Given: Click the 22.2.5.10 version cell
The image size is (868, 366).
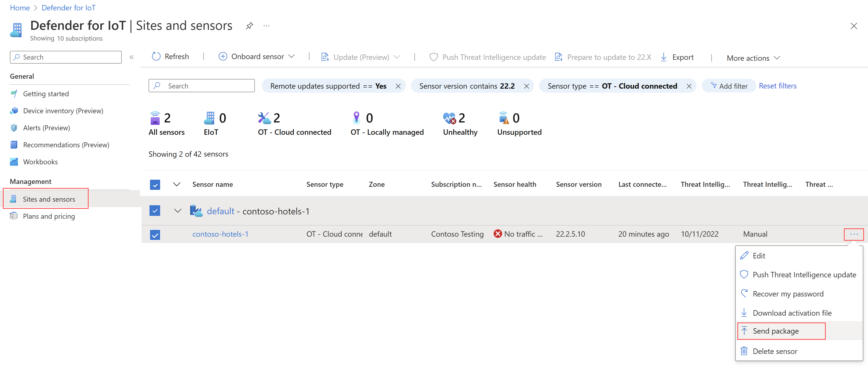Looking at the screenshot, I should pos(570,234).
